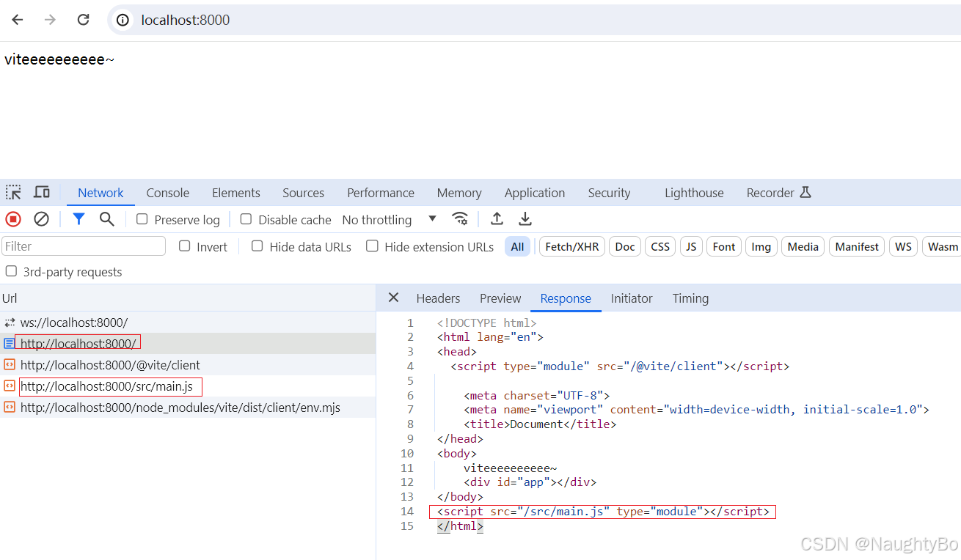The width and height of the screenshot is (961, 560).
Task: Open the Security tab
Action: [x=609, y=193]
